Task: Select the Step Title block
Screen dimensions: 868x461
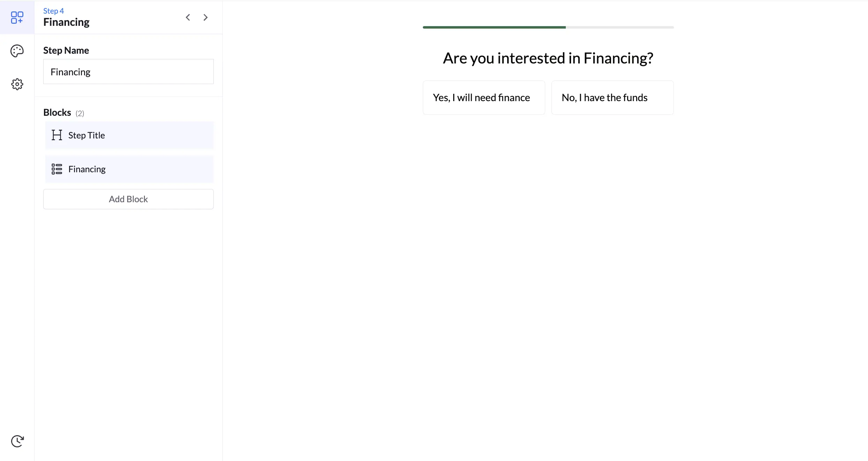Action: click(129, 135)
